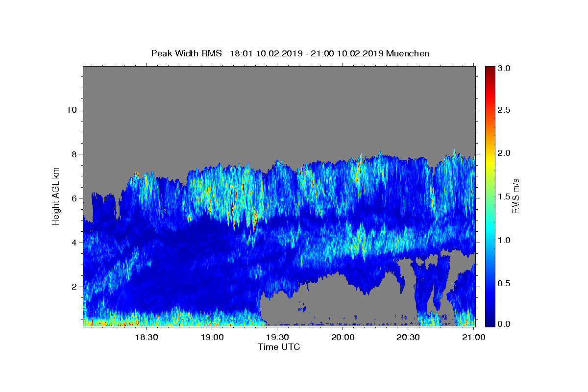The width and height of the screenshot is (588, 392).
Task: Click the colorbar value 0.5
Action: 505,283
